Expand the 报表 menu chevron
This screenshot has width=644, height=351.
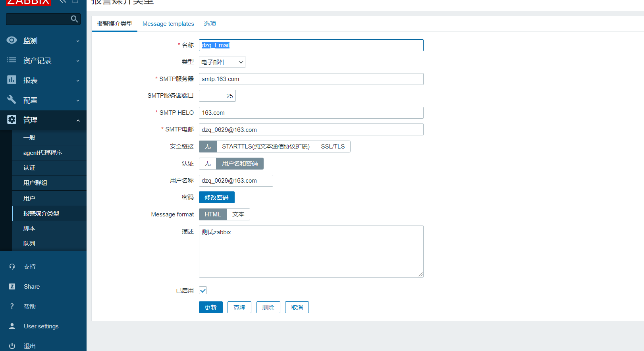tap(78, 81)
